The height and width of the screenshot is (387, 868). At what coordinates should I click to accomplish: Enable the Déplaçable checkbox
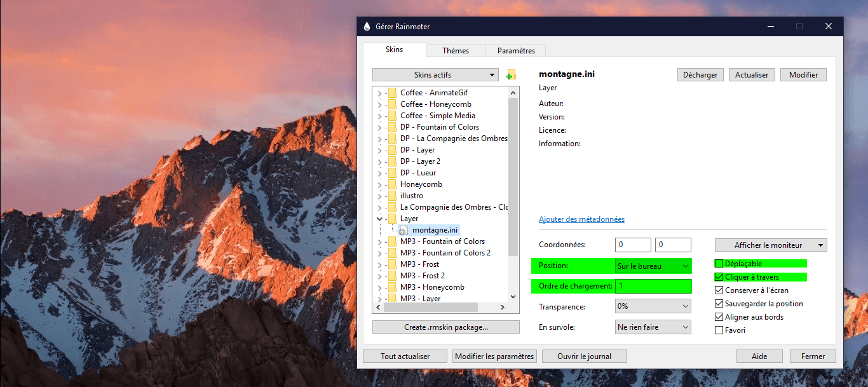click(x=719, y=264)
